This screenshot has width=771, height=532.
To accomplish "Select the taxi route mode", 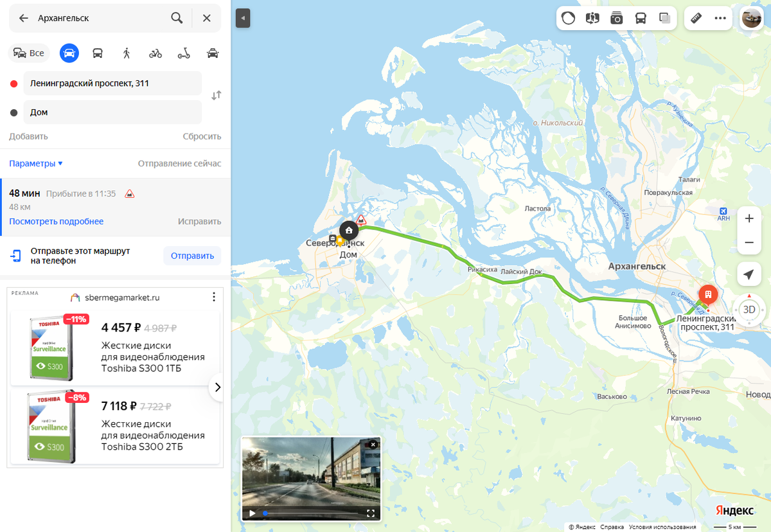I will 213,53.
